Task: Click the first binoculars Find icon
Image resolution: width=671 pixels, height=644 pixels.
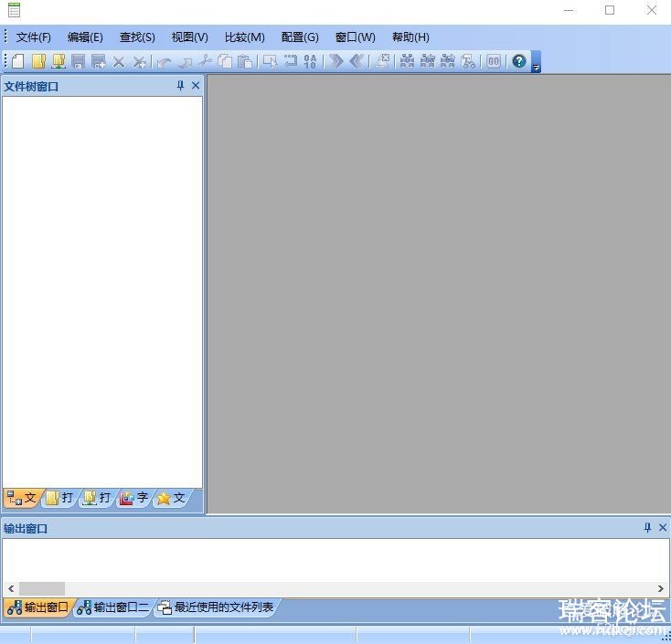Action: click(407, 61)
